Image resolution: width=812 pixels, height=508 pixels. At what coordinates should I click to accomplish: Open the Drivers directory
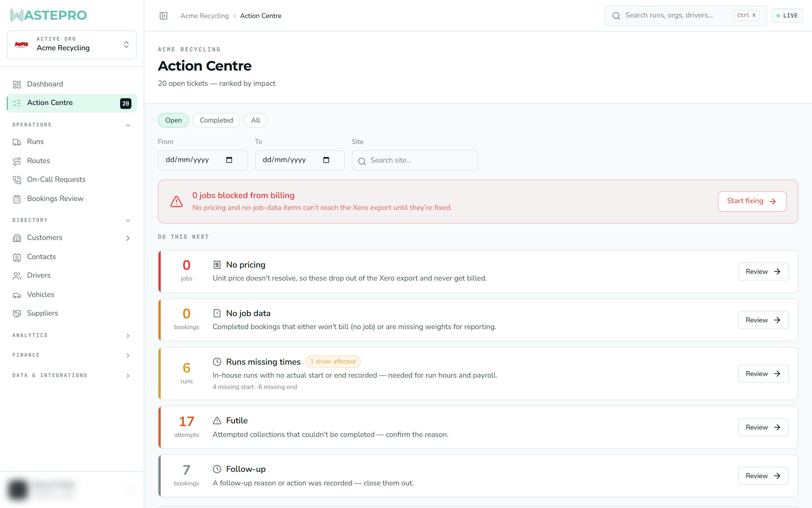coord(72,275)
